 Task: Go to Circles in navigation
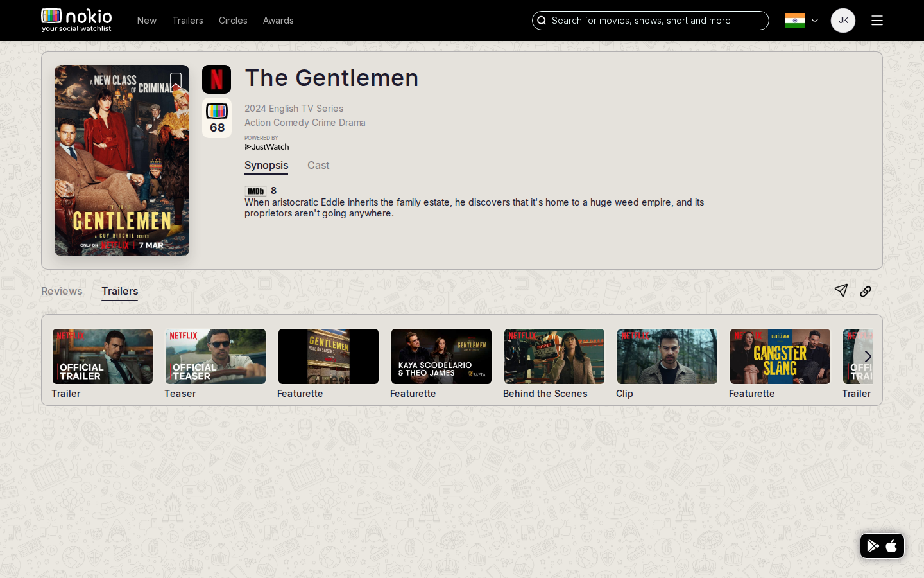click(x=233, y=21)
